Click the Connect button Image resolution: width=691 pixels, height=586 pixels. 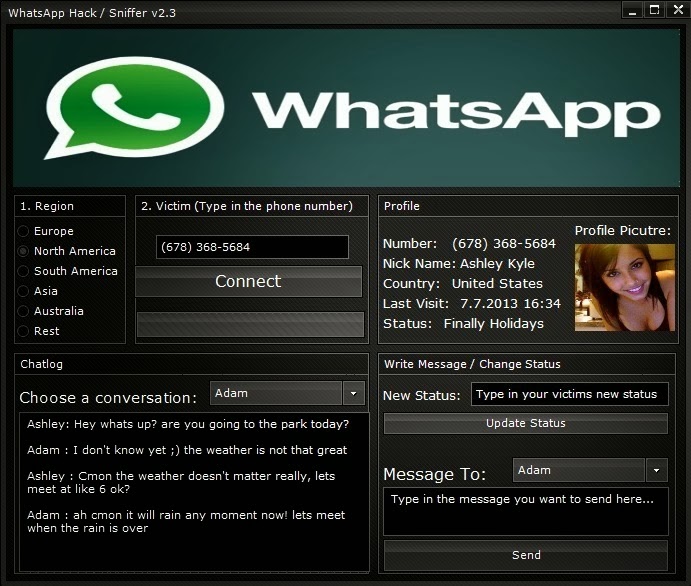[249, 281]
